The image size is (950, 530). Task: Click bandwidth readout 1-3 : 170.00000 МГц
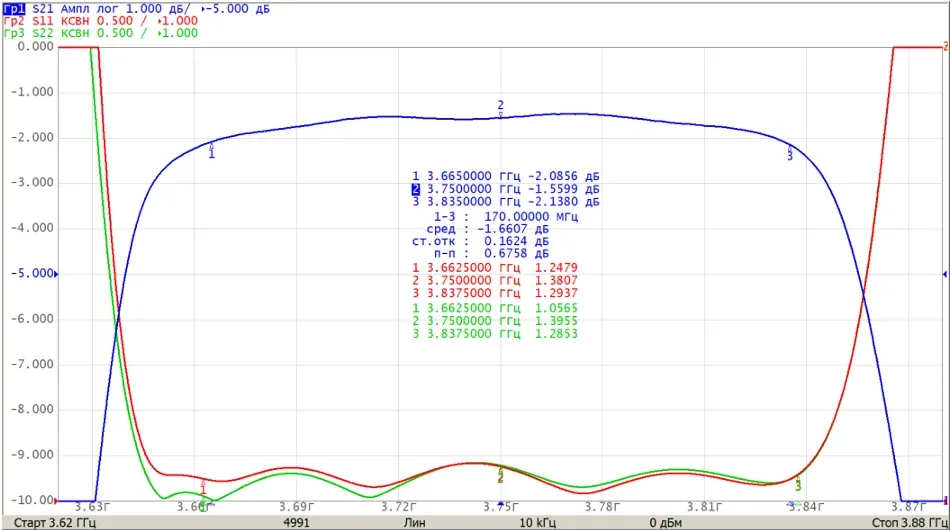505,216
